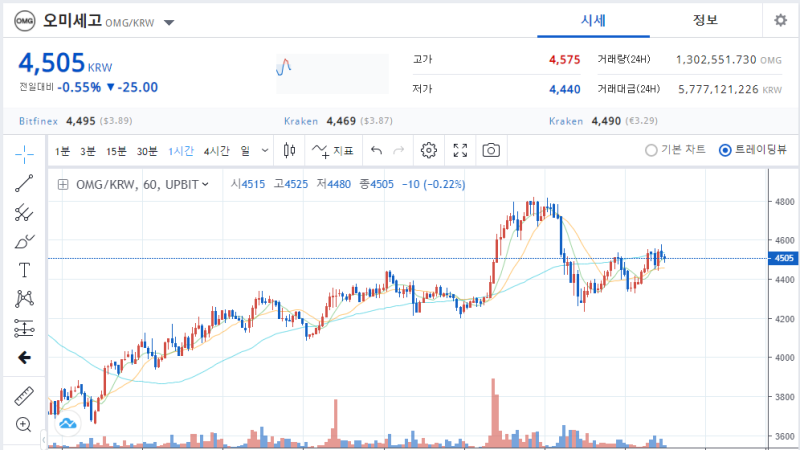Select the long/short position prediction tool
This screenshot has width=800, height=450.
[24, 328]
